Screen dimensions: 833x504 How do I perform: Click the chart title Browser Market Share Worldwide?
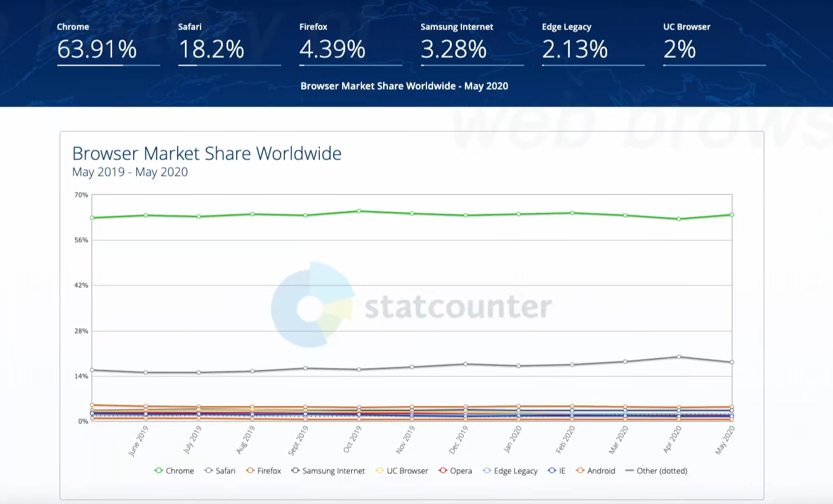pyautogui.click(x=207, y=154)
